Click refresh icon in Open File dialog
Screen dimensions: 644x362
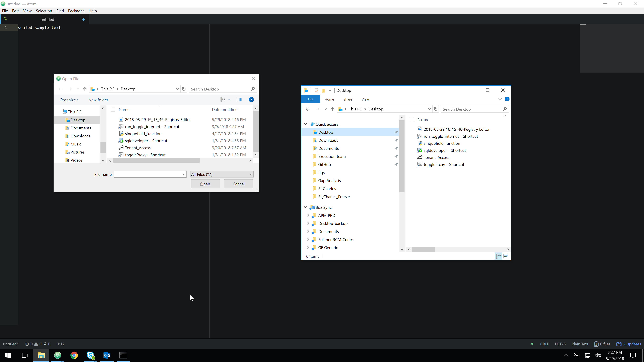(x=184, y=89)
